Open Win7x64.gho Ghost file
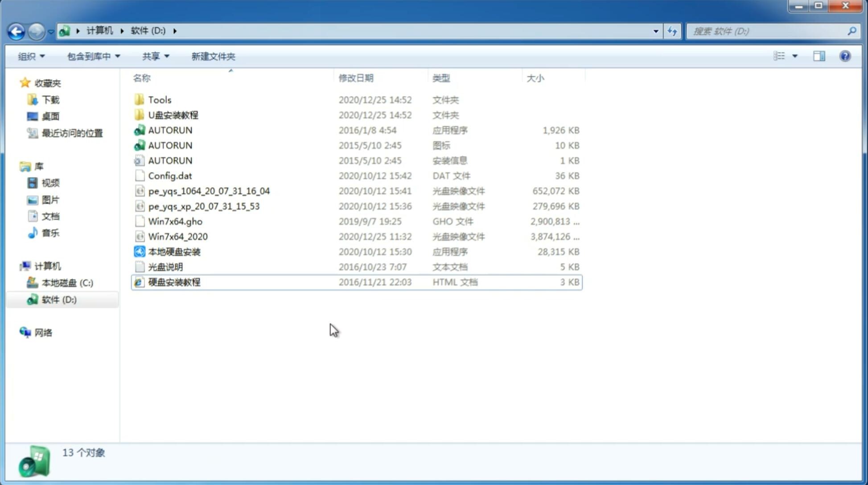The width and height of the screenshot is (868, 485). tap(176, 221)
